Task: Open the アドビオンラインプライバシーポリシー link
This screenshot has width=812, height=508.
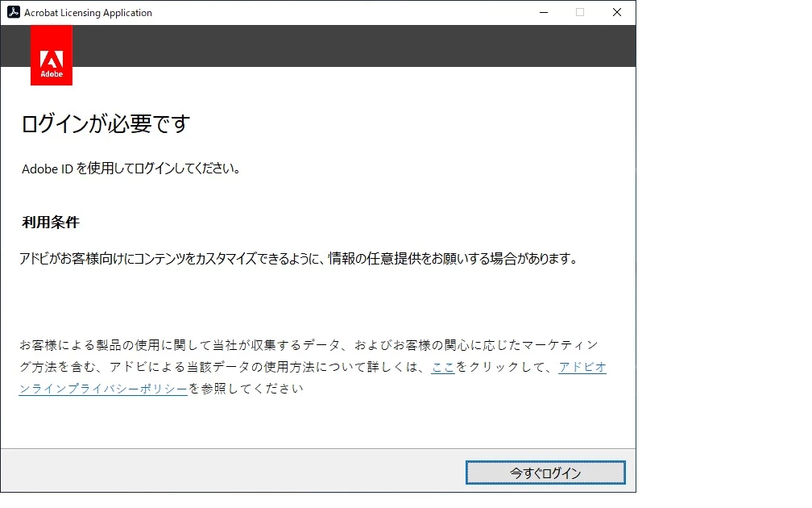Action: click(x=103, y=389)
